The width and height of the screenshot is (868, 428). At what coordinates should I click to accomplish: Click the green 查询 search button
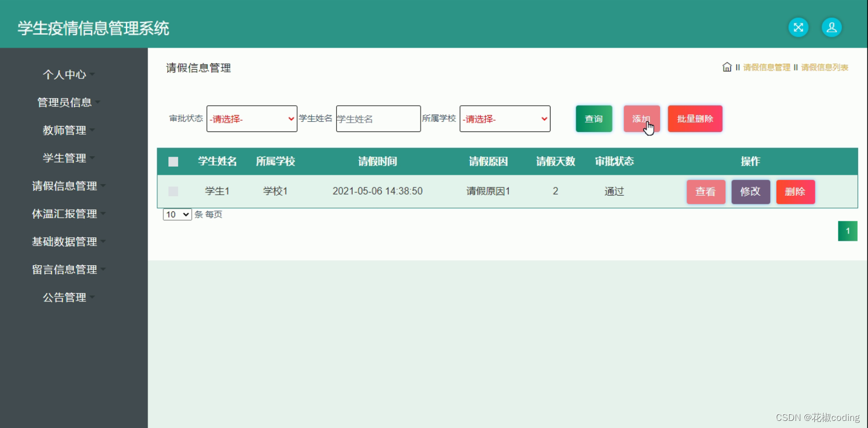point(594,119)
